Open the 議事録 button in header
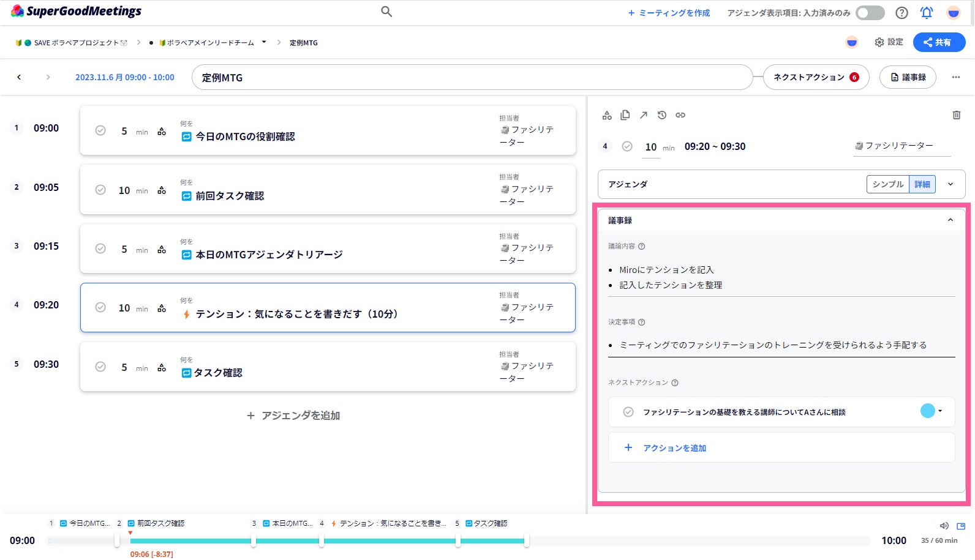The height and width of the screenshot is (560, 975). (908, 77)
